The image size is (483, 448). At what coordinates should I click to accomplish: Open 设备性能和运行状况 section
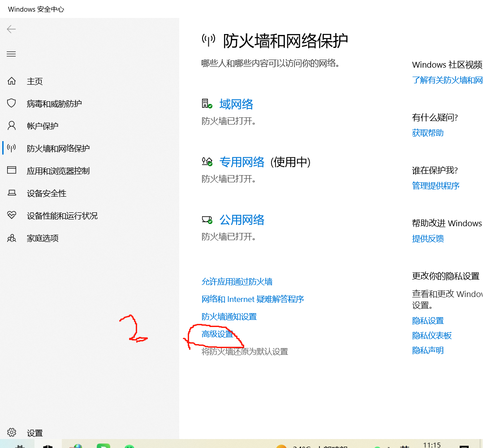[x=62, y=216]
